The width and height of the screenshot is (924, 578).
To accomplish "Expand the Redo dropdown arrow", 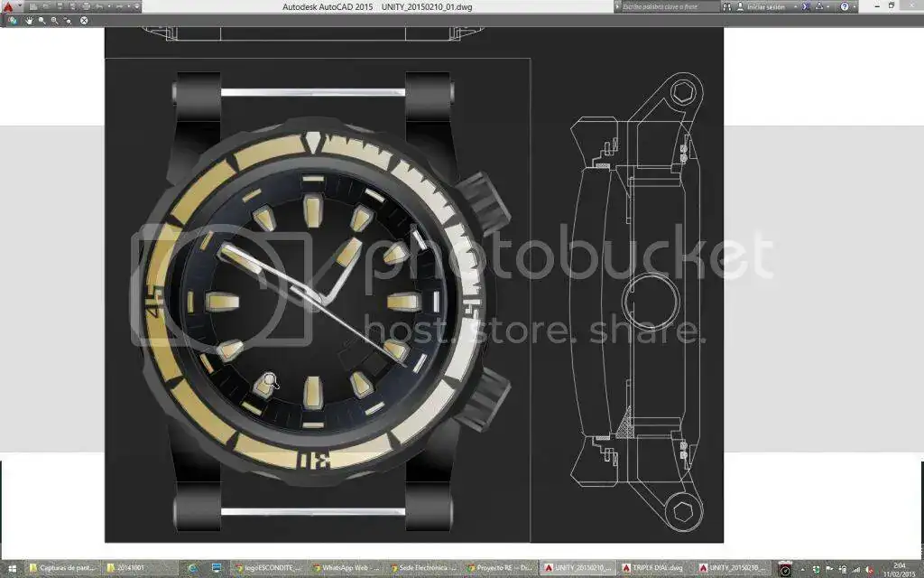I will click(131, 7).
